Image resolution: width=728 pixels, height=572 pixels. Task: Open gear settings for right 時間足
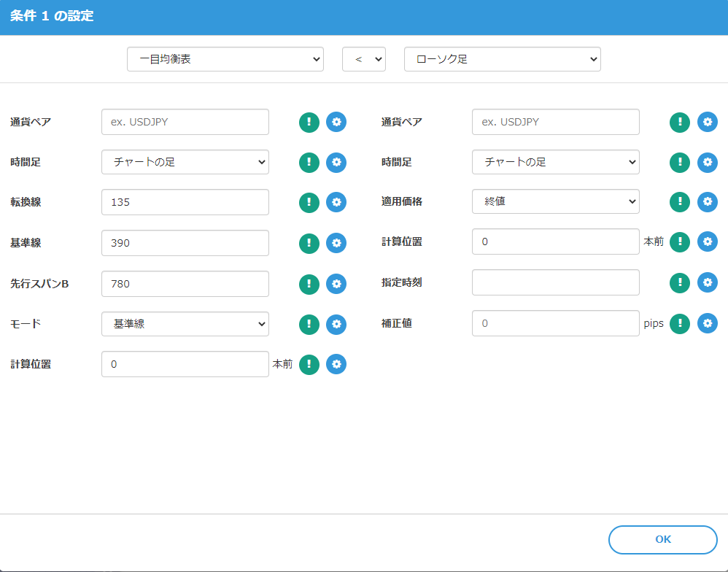click(708, 163)
